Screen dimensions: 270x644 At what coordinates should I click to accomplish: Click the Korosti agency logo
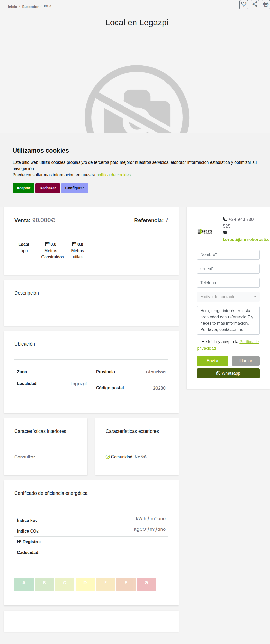205,232
